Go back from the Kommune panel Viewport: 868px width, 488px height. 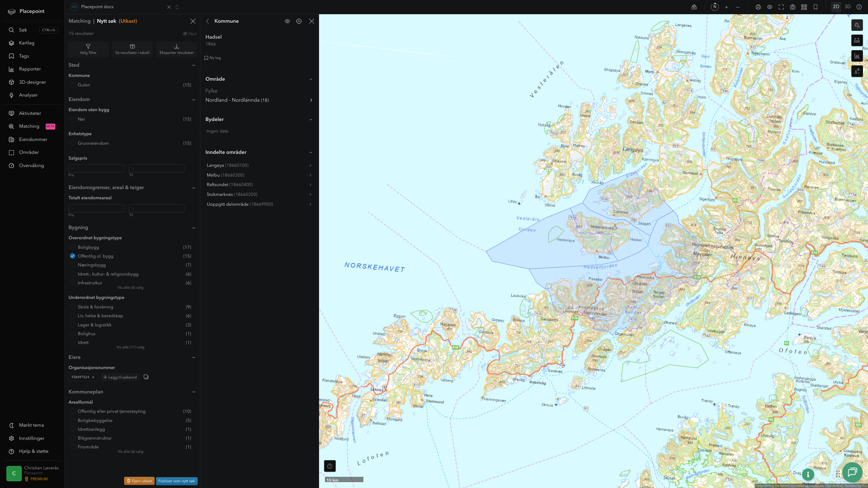208,21
